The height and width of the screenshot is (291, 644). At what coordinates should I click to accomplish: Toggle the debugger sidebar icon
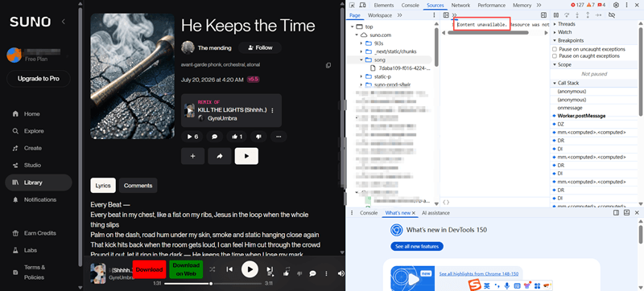pyautogui.click(x=543, y=15)
